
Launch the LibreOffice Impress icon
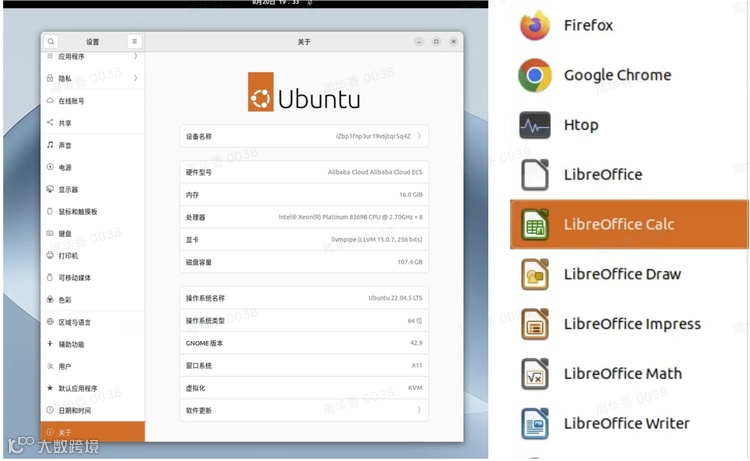[x=535, y=324]
